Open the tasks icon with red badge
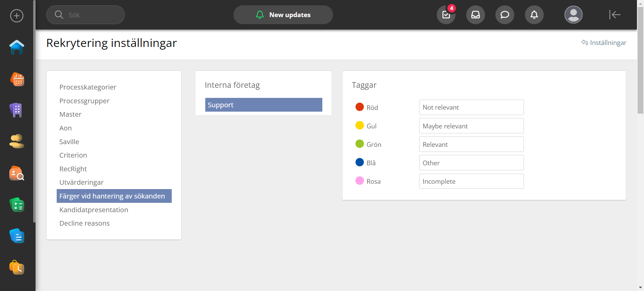This screenshot has height=291, width=644. pyautogui.click(x=446, y=15)
